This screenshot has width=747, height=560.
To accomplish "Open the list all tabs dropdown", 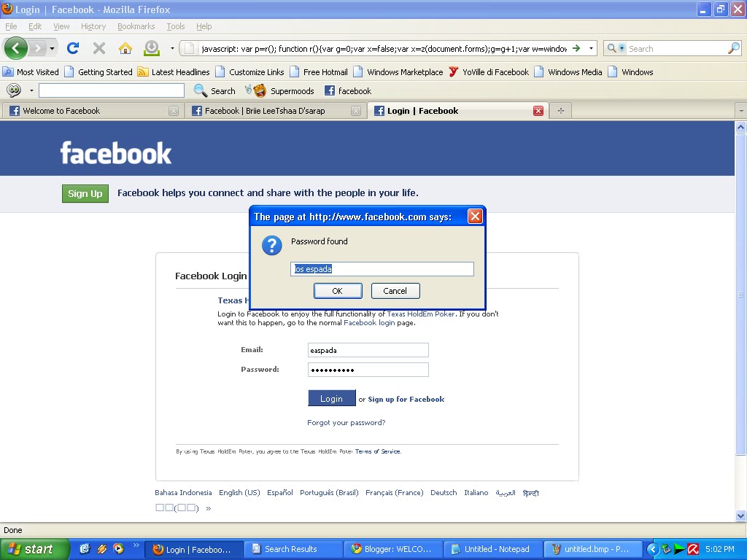I will [x=741, y=111].
